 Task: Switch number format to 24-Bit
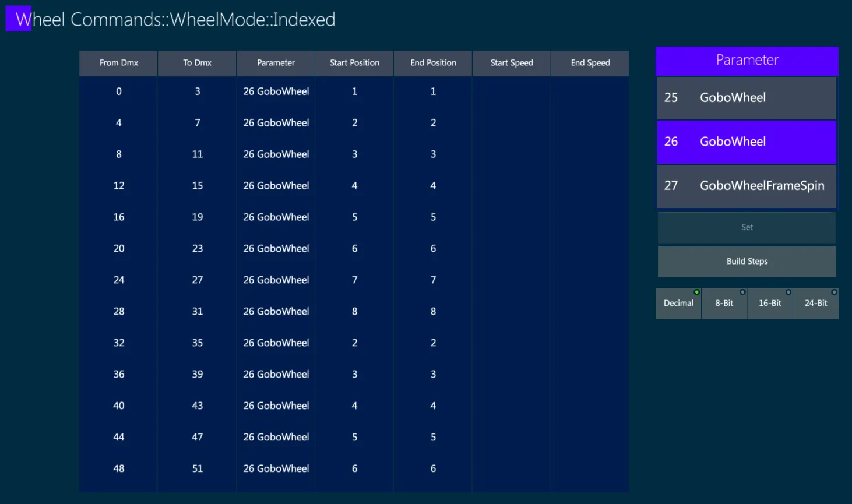click(816, 303)
